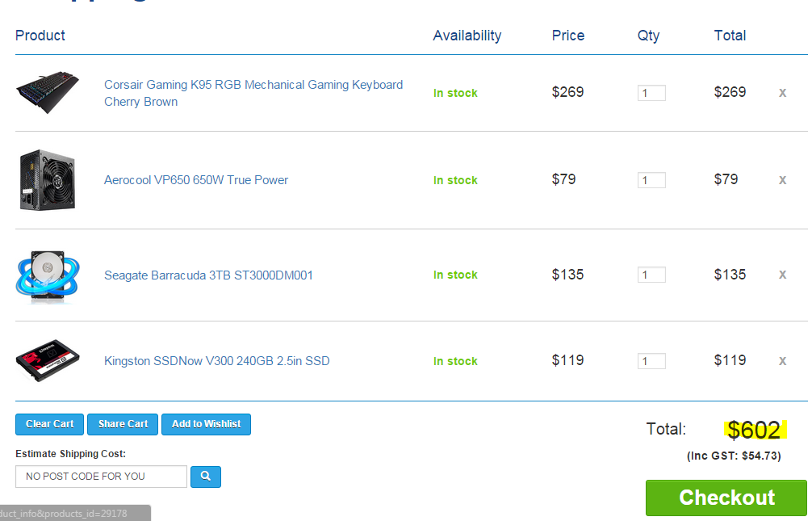Click the Product column header
The height and width of the screenshot is (521, 812).
click(x=40, y=36)
